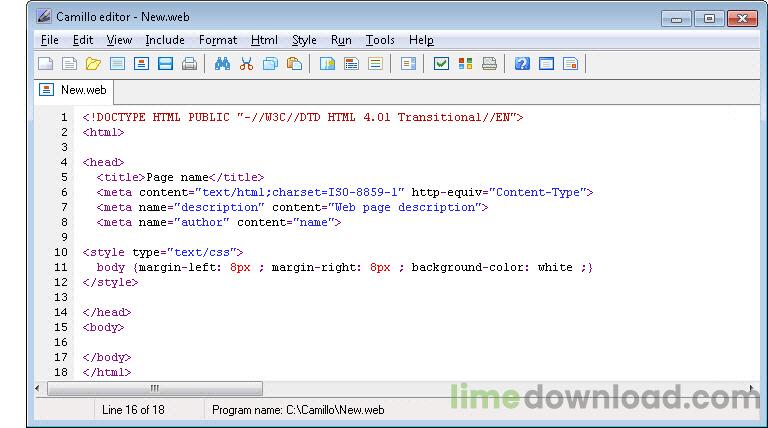Click the <html> tag on line 2
This screenshot has width=768, height=428.
click(103, 133)
